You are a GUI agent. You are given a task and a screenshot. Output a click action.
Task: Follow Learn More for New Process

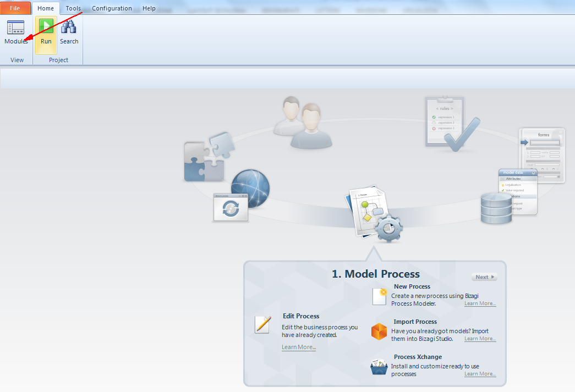point(480,303)
